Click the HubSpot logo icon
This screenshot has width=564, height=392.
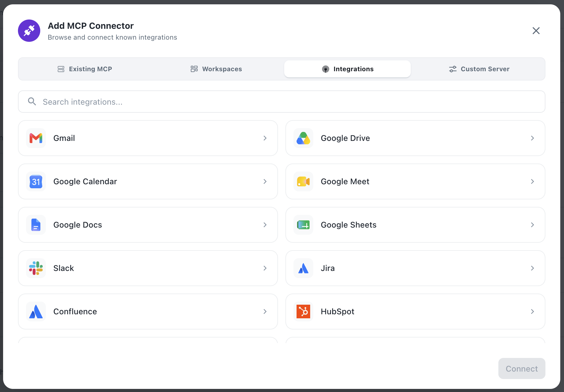(x=303, y=311)
